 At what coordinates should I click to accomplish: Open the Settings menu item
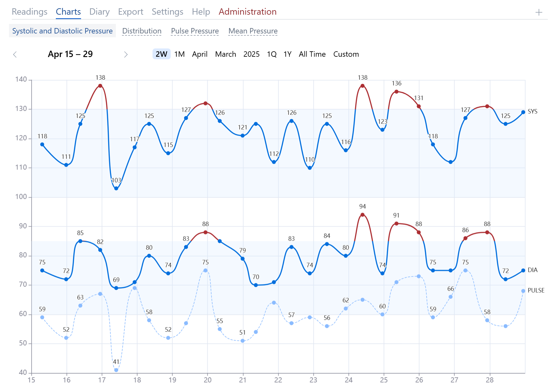[x=167, y=11]
